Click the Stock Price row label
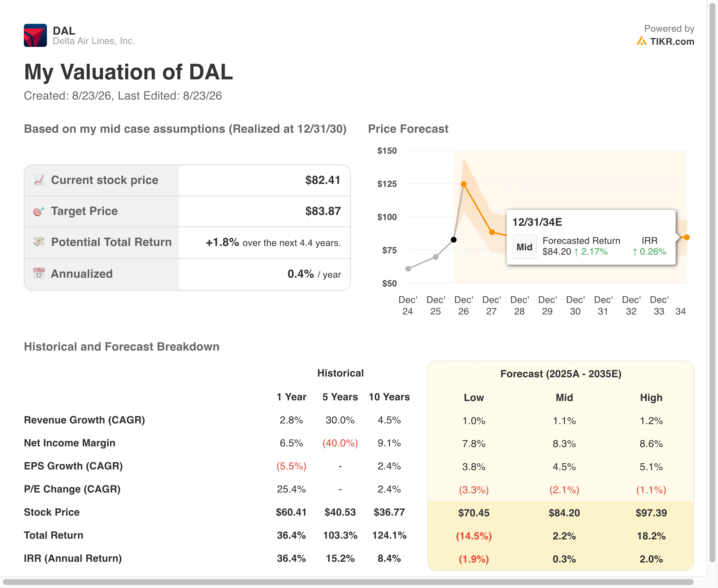The image size is (718, 588). click(x=52, y=512)
